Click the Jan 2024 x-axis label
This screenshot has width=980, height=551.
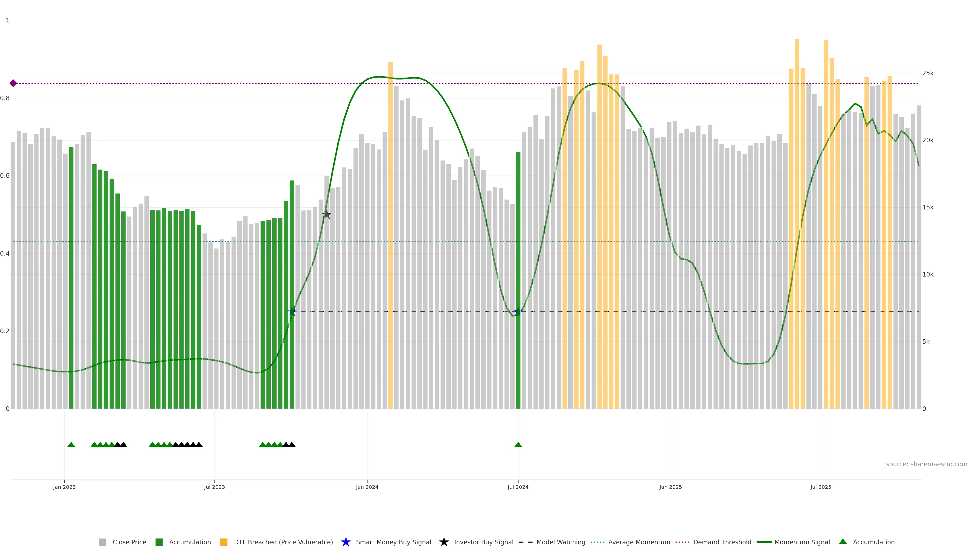click(367, 487)
